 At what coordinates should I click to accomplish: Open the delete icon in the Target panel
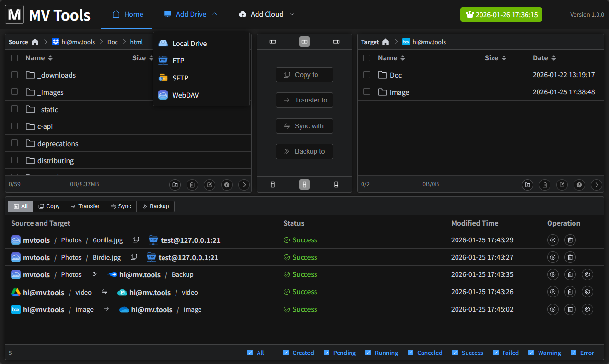click(544, 184)
